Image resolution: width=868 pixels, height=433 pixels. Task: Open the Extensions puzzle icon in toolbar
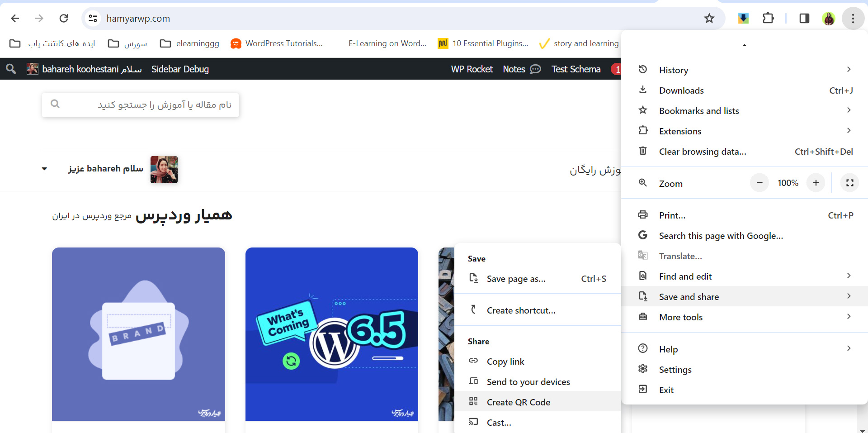point(768,18)
